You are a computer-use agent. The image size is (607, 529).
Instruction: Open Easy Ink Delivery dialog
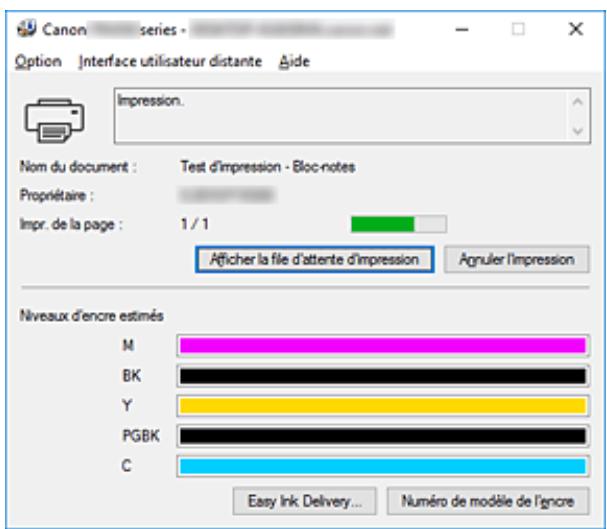[x=304, y=501]
